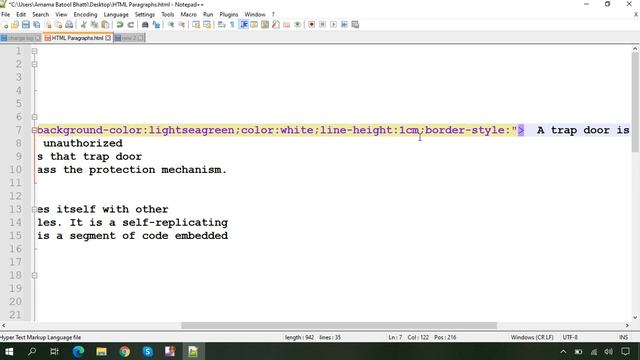Collapse the fold marker on line 6
The image size is (640, 360).
(34, 117)
